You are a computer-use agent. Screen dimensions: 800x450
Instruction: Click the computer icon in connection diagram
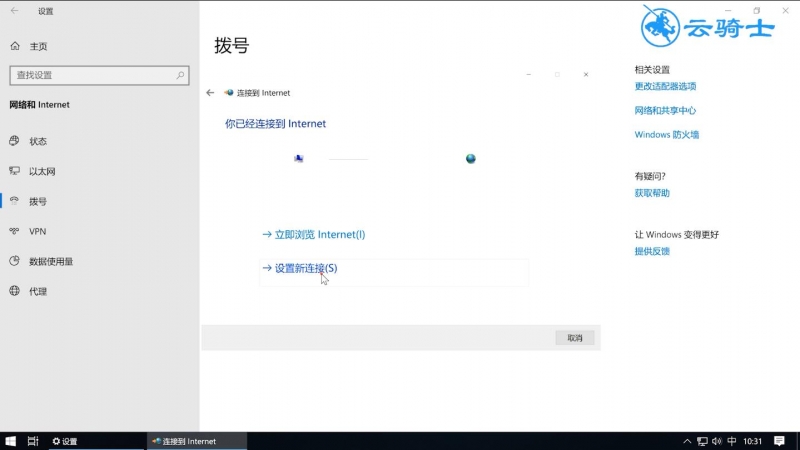(299, 159)
